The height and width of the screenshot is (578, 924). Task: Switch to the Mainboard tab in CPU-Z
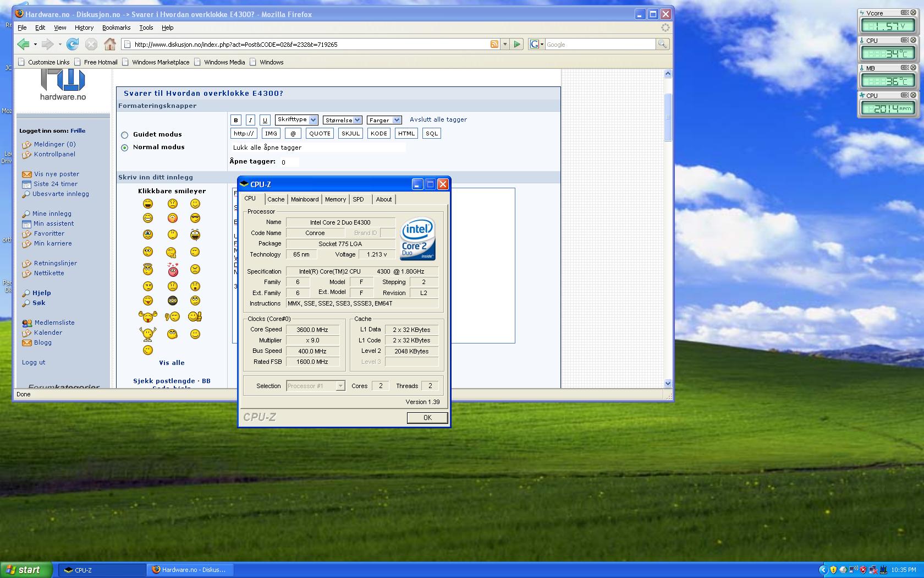click(x=305, y=199)
